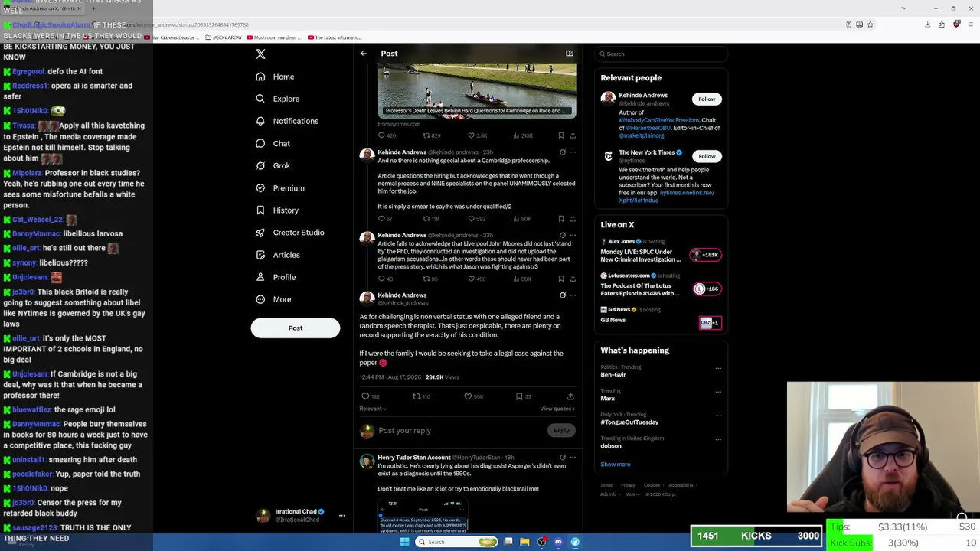Like the 'Liverpool John Moores' post
The height and width of the screenshot is (551, 980).
(x=471, y=279)
